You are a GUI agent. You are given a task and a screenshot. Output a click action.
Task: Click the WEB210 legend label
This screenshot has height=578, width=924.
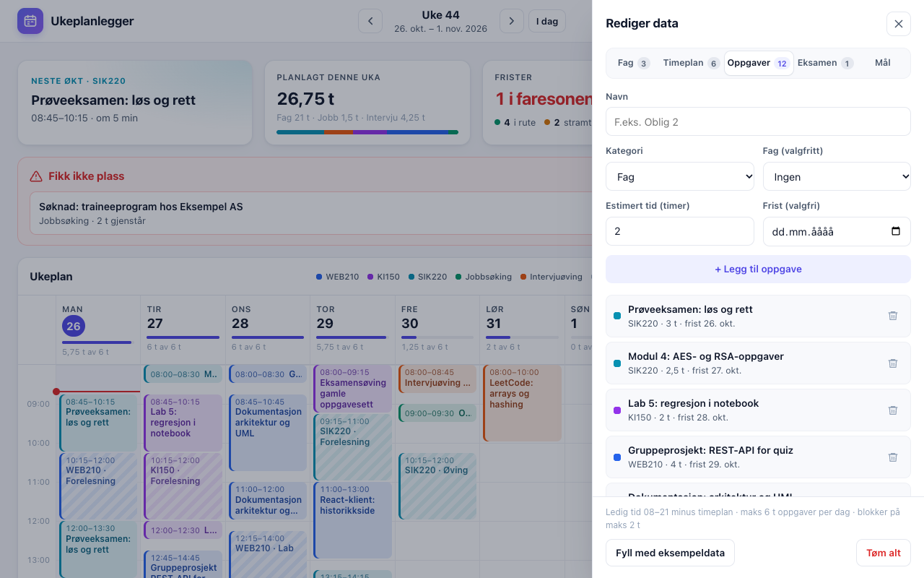pyautogui.click(x=342, y=277)
